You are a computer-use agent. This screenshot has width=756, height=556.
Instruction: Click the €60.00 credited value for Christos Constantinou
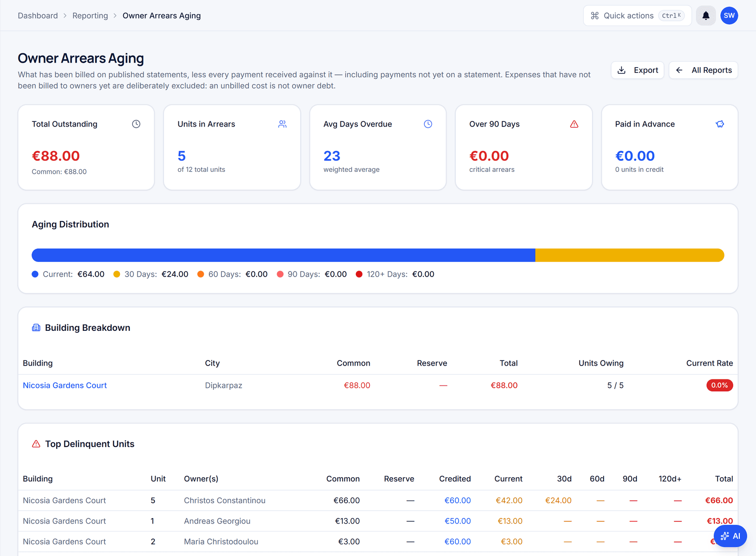pyautogui.click(x=458, y=500)
